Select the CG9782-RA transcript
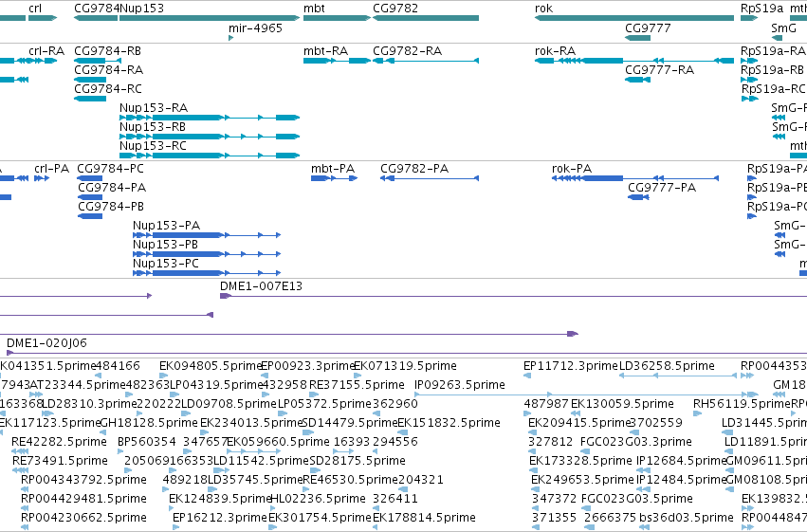Viewport: 807px width, 532px height. point(426,61)
